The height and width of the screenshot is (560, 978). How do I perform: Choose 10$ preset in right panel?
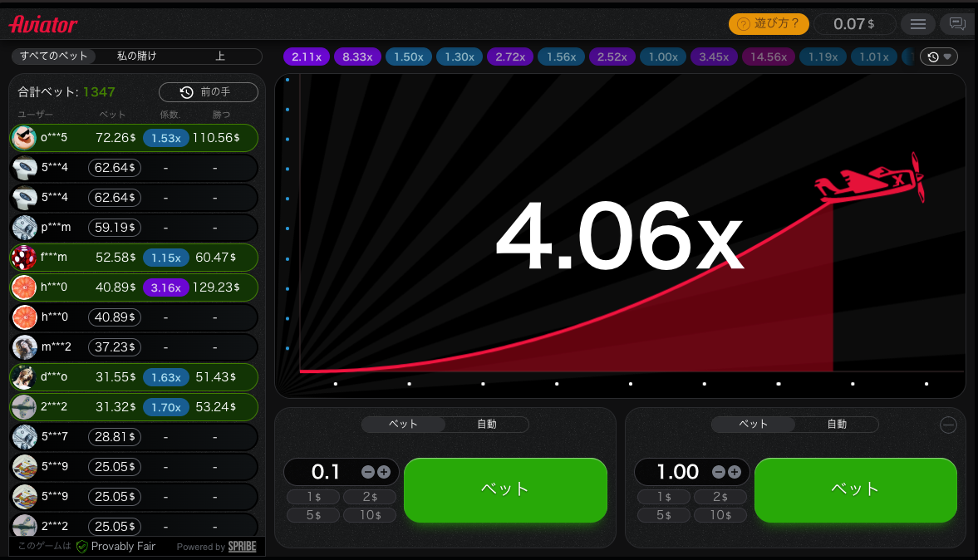click(720, 515)
